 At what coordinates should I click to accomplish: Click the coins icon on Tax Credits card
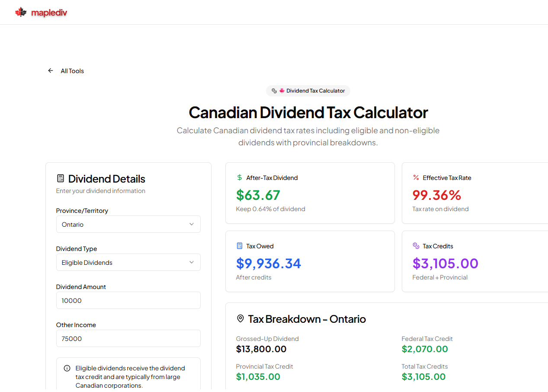[416, 246]
